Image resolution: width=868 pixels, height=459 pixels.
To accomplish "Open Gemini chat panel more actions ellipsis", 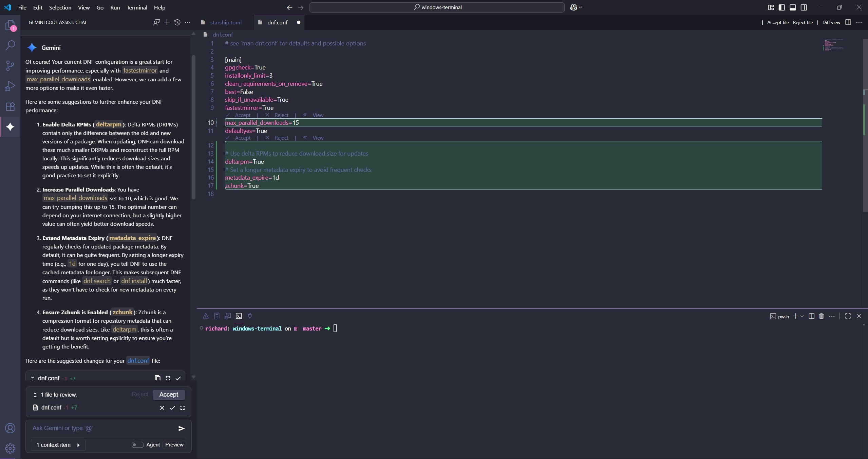I will point(187,22).
